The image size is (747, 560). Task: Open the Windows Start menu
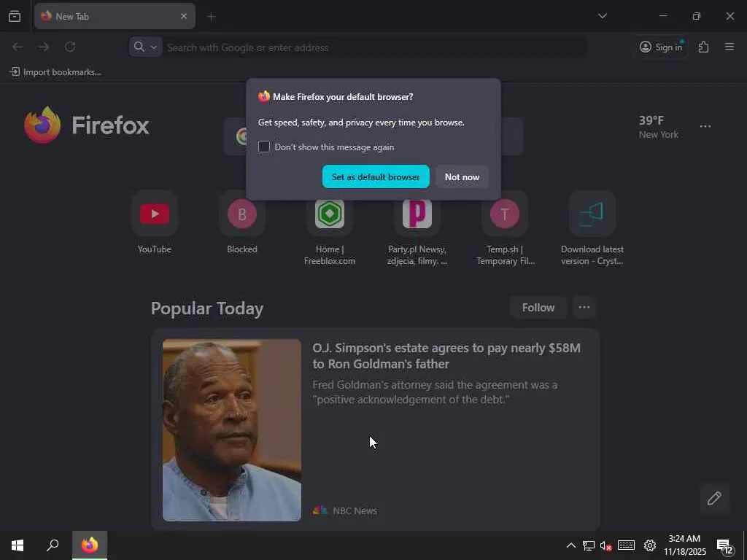point(18,545)
